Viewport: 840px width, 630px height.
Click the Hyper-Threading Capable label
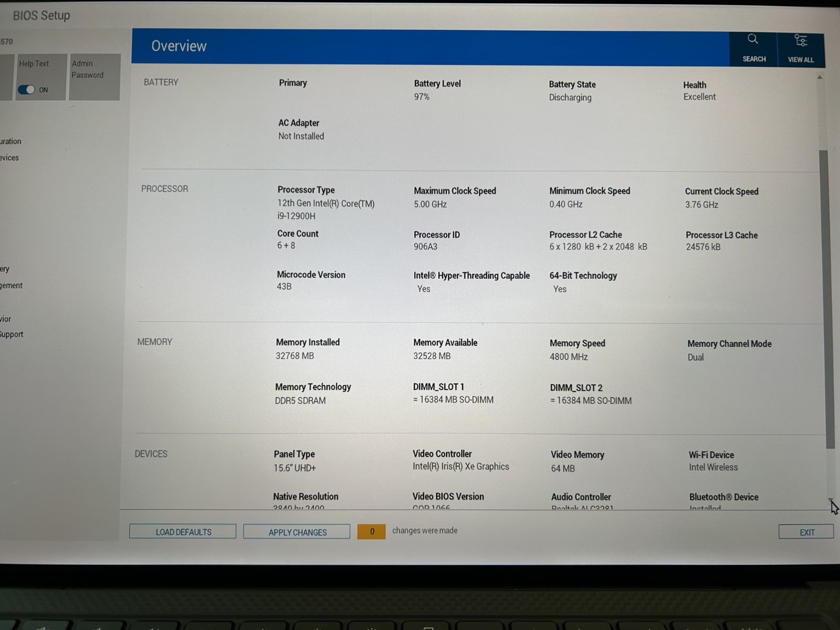pyautogui.click(x=471, y=276)
